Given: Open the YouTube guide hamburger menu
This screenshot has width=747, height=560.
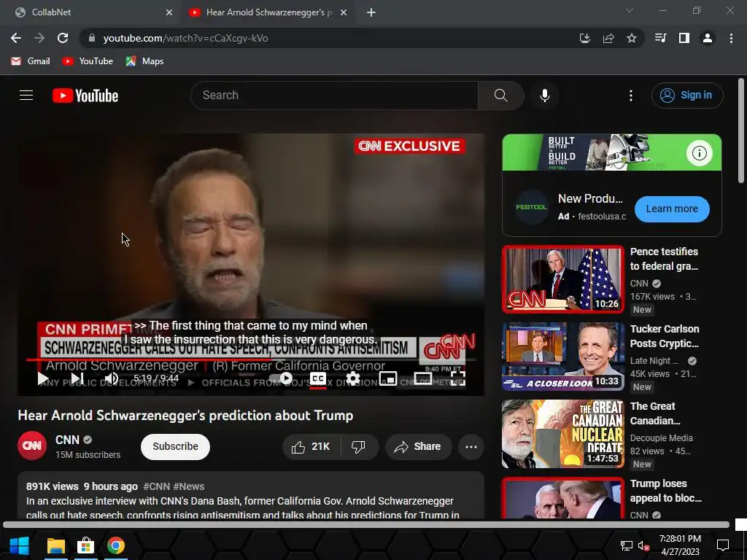Looking at the screenshot, I should 26,96.
